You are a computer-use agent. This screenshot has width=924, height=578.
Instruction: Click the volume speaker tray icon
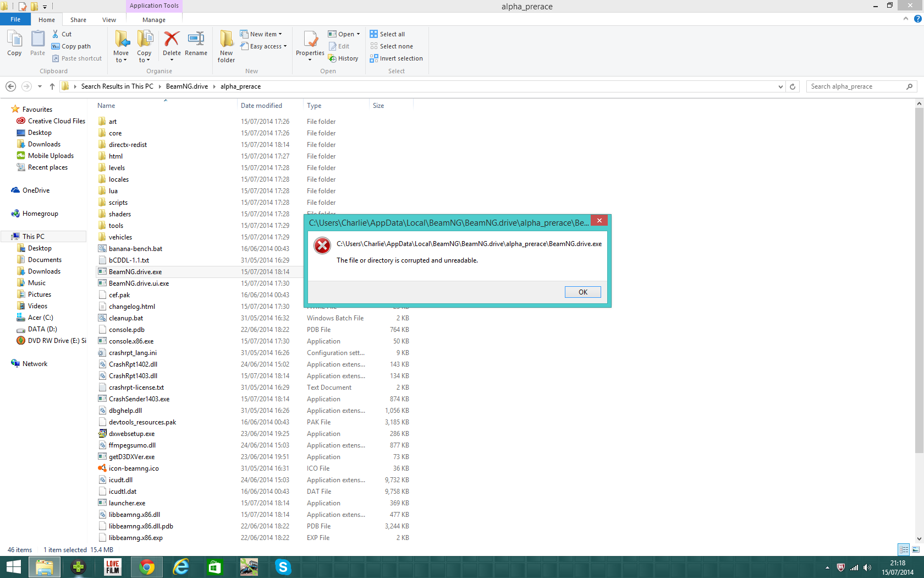pyautogui.click(x=867, y=568)
